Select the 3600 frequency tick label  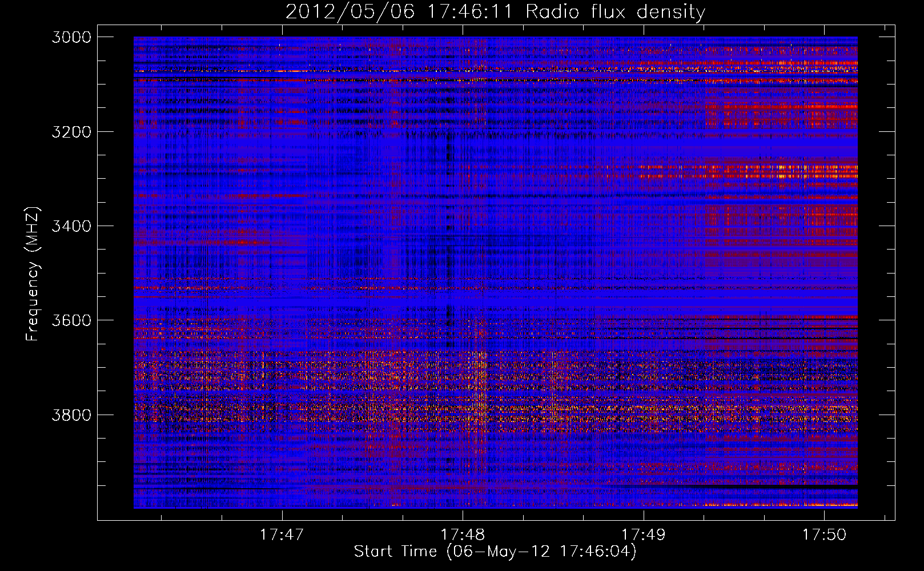pyautogui.click(x=71, y=320)
